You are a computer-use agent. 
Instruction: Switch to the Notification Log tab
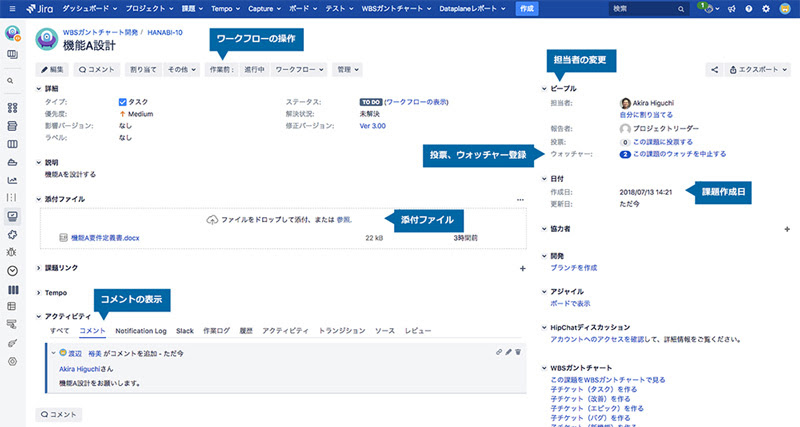(141, 331)
